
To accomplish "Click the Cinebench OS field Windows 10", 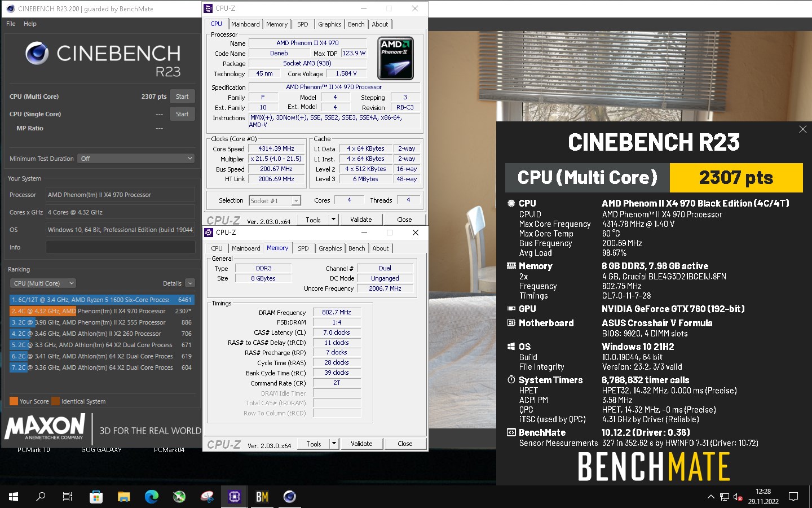I will pos(120,230).
